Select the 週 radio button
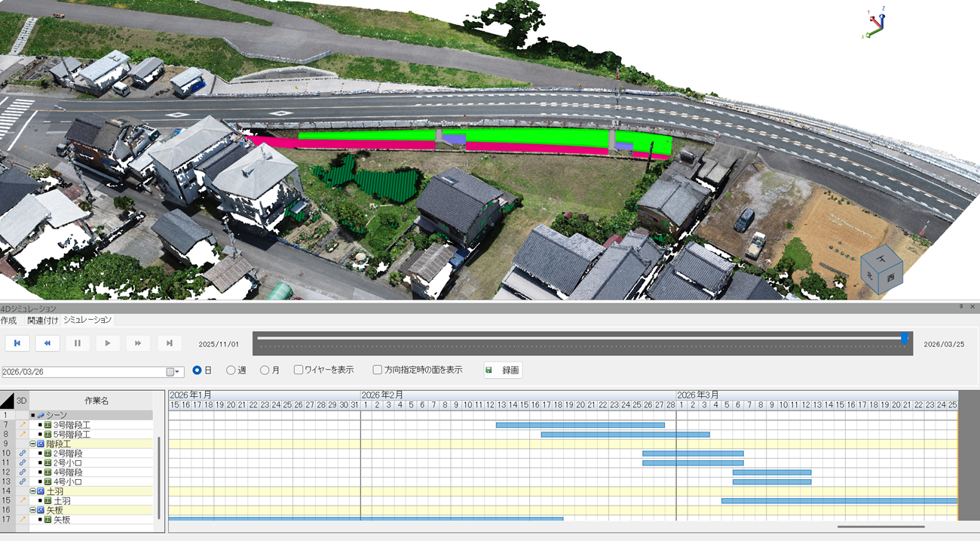This screenshot has width=980, height=541. pos(231,370)
